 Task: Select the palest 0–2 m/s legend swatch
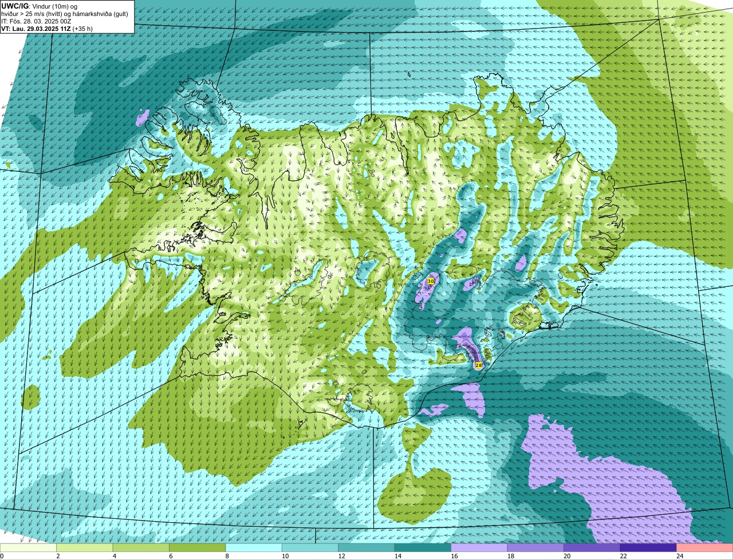(x=29, y=548)
